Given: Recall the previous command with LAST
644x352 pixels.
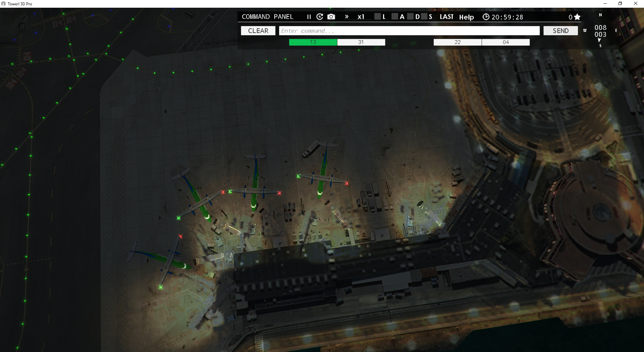Looking at the screenshot, I should click(447, 16).
